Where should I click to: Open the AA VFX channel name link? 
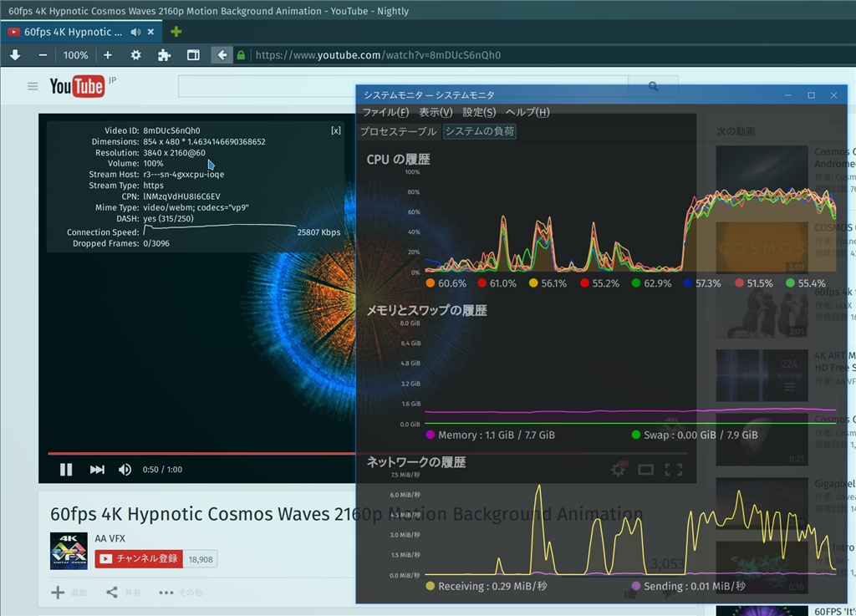click(x=110, y=538)
